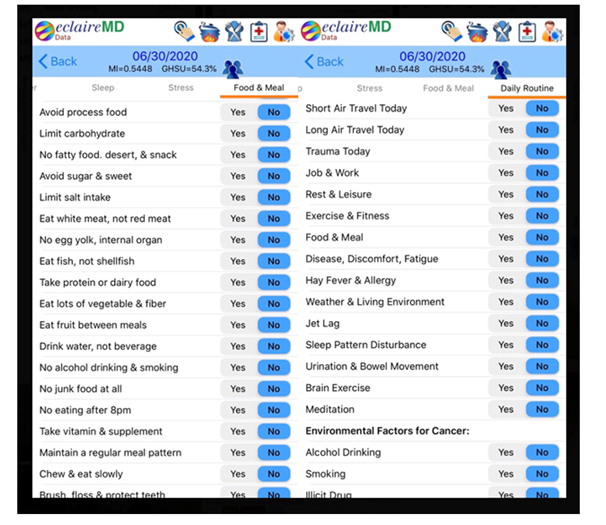Open Food & Meal tab on right screen
The width and height of the screenshot is (606, 525).
(448, 88)
